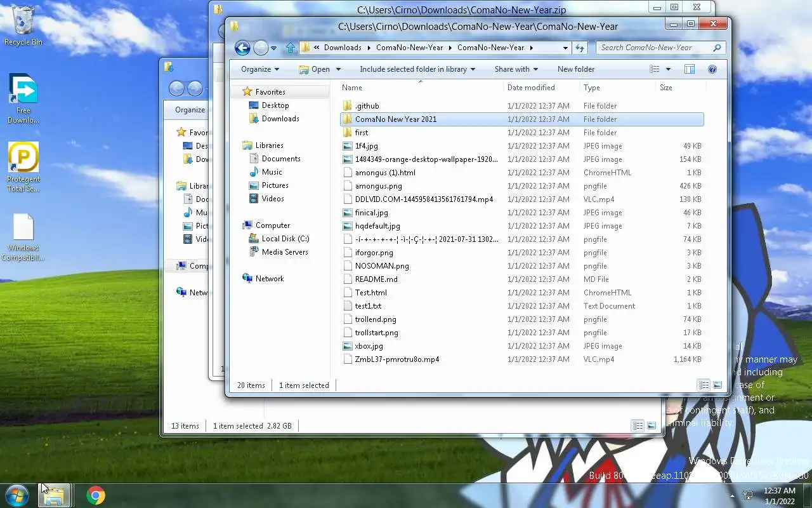Switch to large thumbnails view in status corner
Screen dimensions: 812x508
[x=717, y=385]
